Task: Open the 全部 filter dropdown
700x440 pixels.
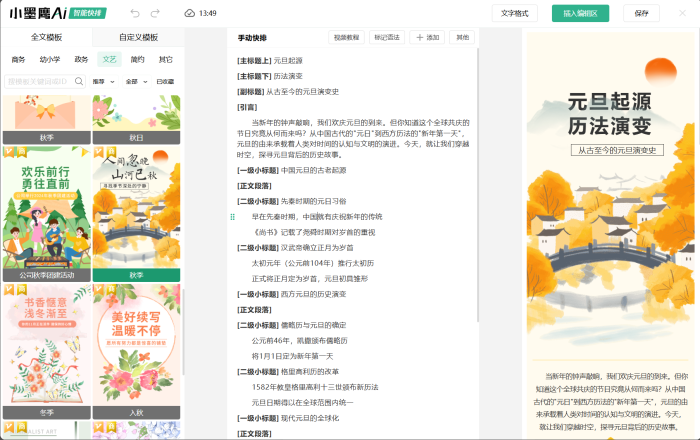Action: click(134, 81)
